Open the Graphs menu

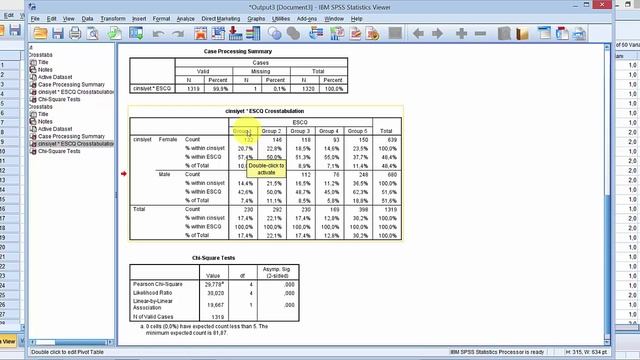click(256, 19)
